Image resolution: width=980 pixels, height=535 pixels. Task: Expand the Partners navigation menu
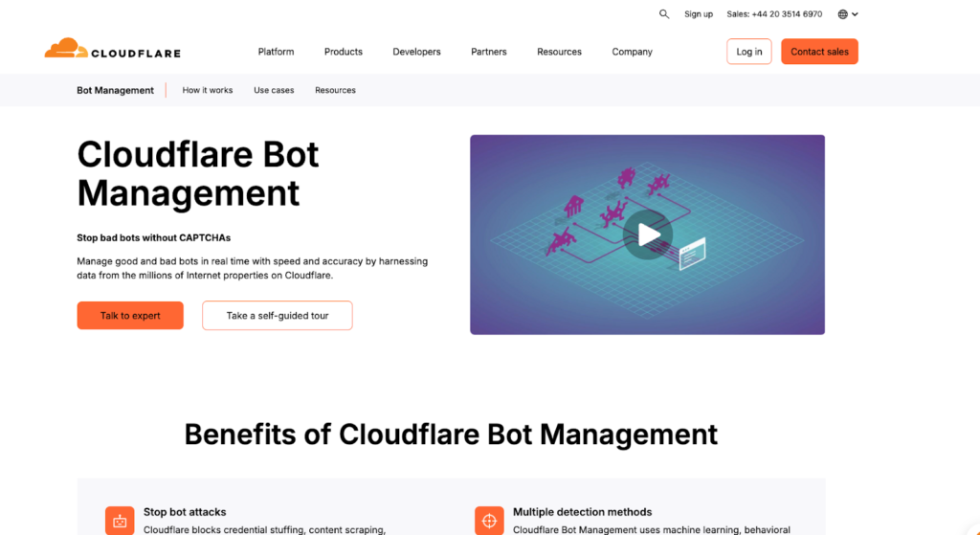pyautogui.click(x=488, y=52)
